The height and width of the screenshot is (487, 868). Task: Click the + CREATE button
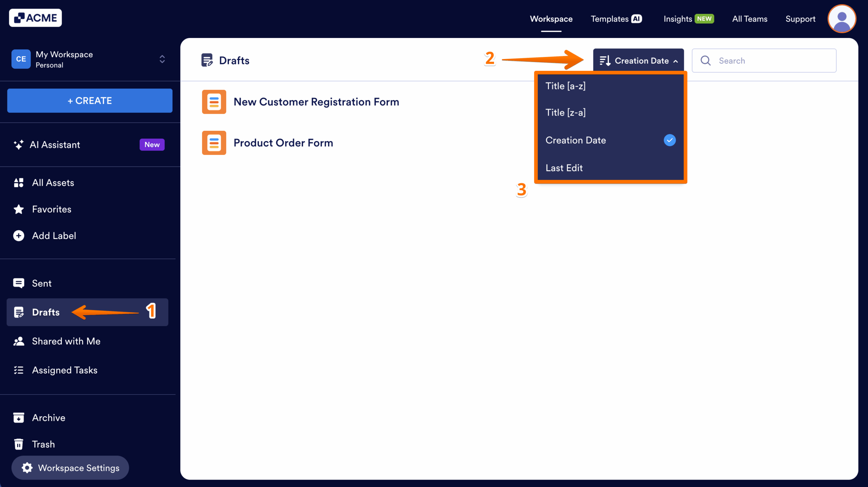89,100
